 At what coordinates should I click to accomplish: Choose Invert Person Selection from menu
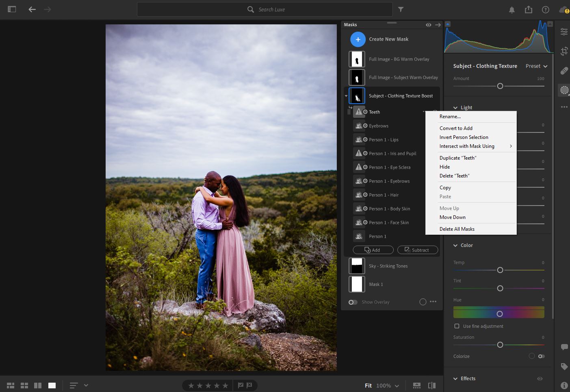pos(464,137)
